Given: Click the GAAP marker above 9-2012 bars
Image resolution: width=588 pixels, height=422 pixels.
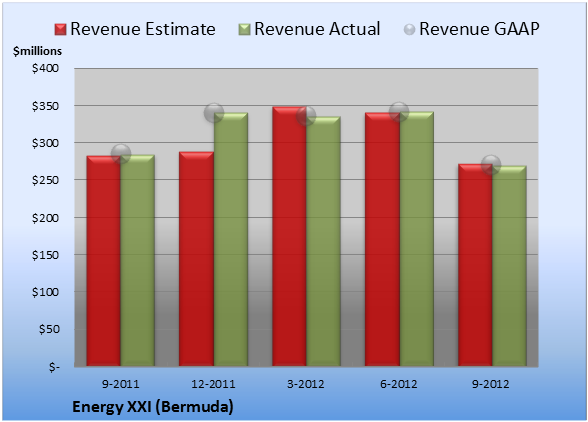Looking at the screenshot, I should (491, 165).
